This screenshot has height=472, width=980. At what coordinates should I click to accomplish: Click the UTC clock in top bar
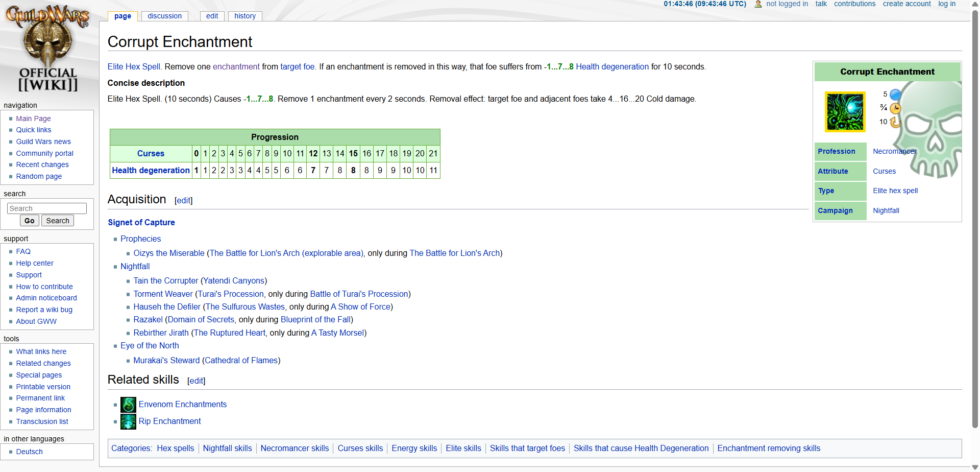click(x=705, y=4)
